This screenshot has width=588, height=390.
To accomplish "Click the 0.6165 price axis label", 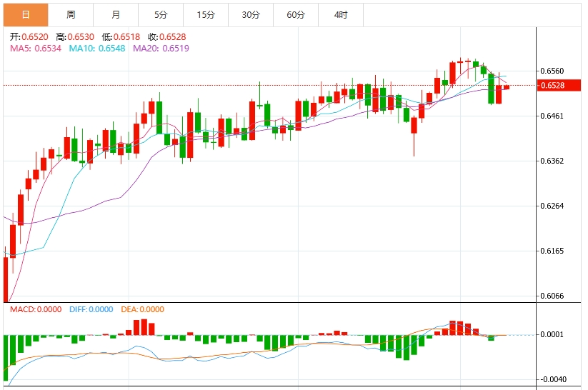I will point(552,251).
